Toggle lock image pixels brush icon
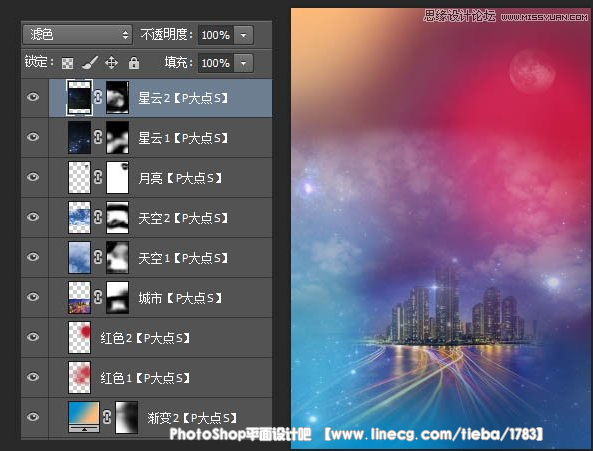Screen dimensions: 593x451 (90, 63)
